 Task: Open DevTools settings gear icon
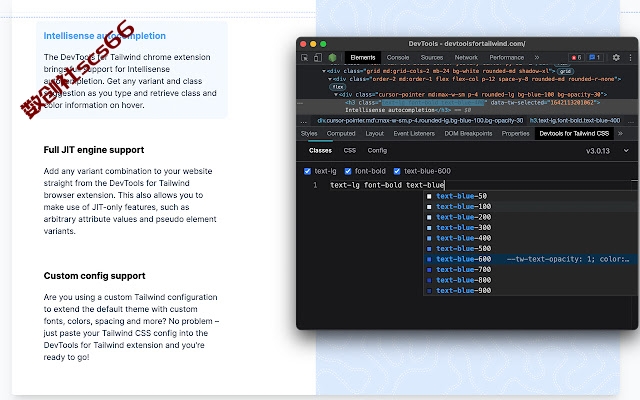(x=616, y=58)
